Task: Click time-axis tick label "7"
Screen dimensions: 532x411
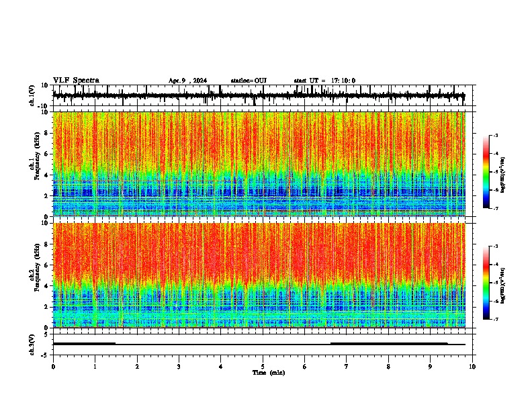Action: pos(347,367)
